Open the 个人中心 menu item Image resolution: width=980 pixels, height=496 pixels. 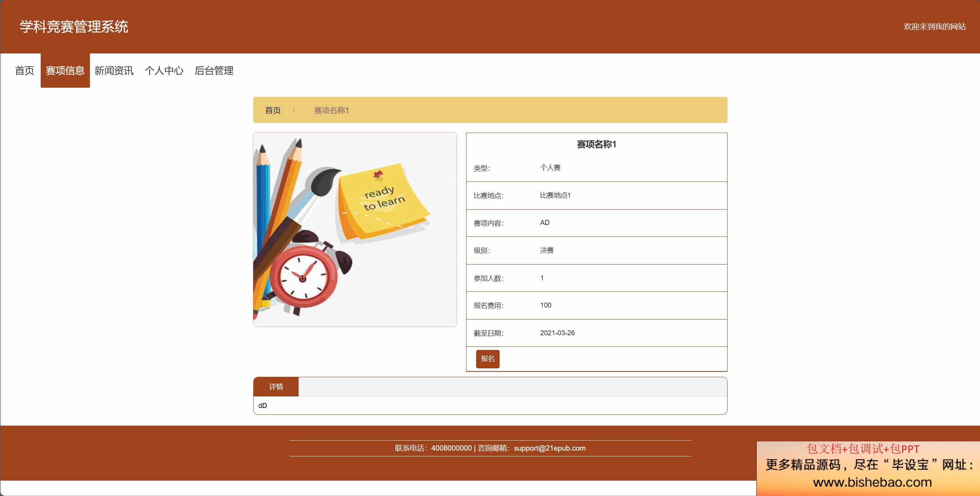pyautogui.click(x=164, y=71)
